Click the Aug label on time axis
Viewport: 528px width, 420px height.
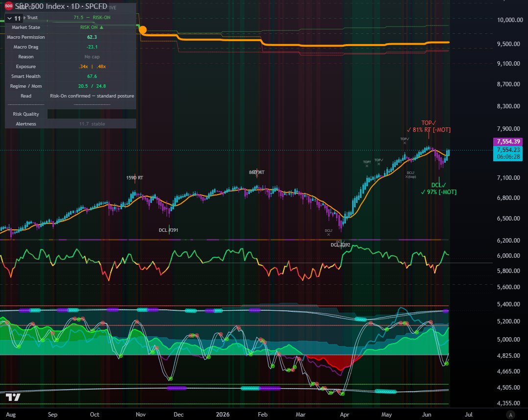pos(11,414)
